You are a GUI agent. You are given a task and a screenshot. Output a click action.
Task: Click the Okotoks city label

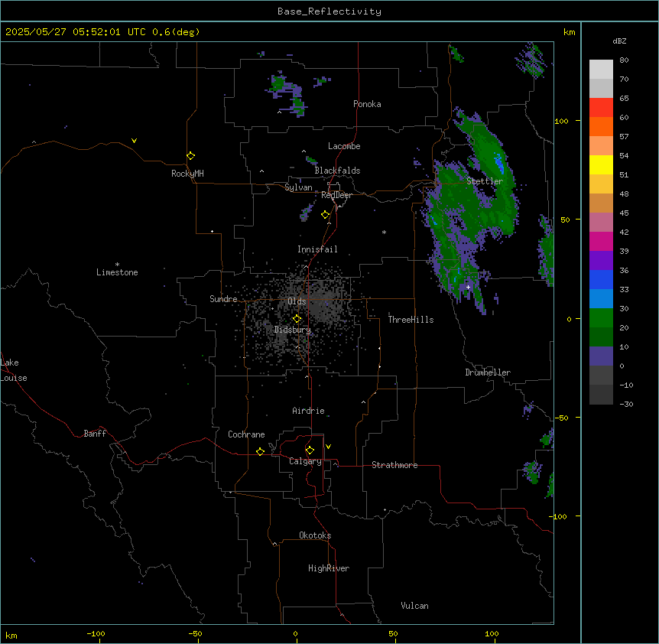coord(315,535)
